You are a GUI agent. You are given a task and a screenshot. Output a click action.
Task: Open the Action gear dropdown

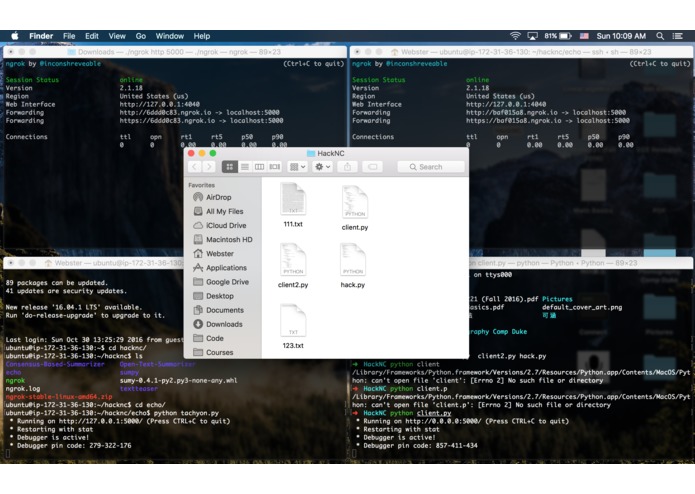coord(322,167)
